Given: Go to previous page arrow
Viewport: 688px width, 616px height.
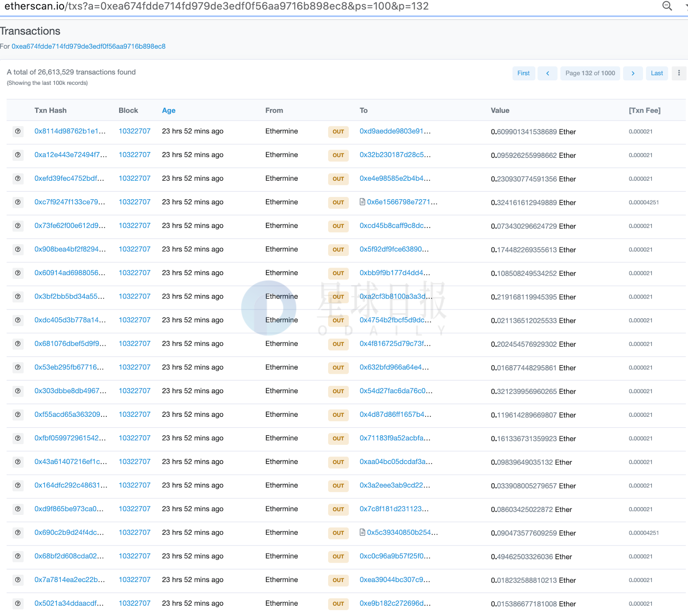Looking at the screenshot, I should pos(547,73).
